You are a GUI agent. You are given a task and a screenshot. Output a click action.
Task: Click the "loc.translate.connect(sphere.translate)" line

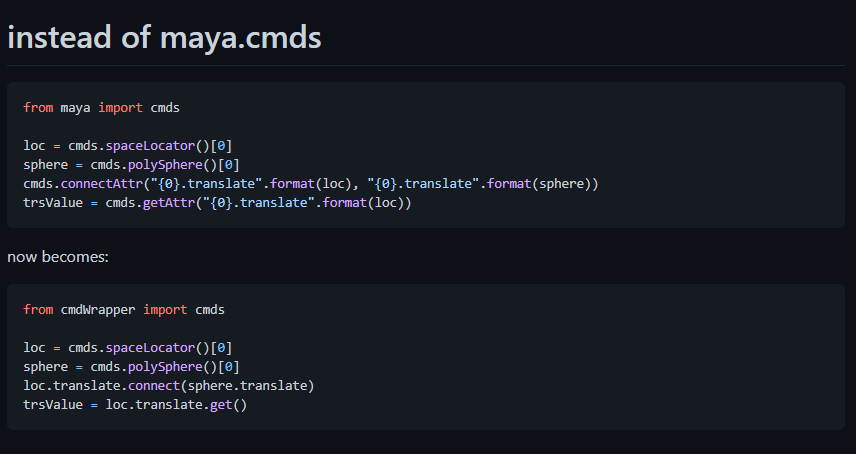pos(169,386)
